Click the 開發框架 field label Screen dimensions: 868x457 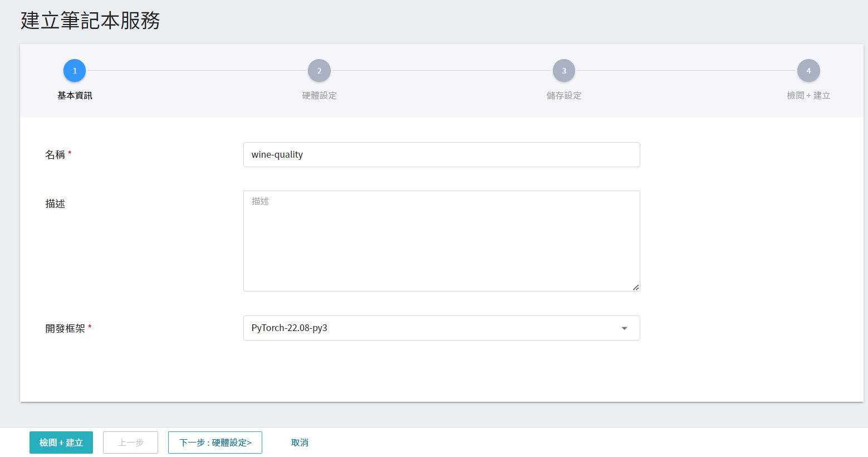[65, 329]
